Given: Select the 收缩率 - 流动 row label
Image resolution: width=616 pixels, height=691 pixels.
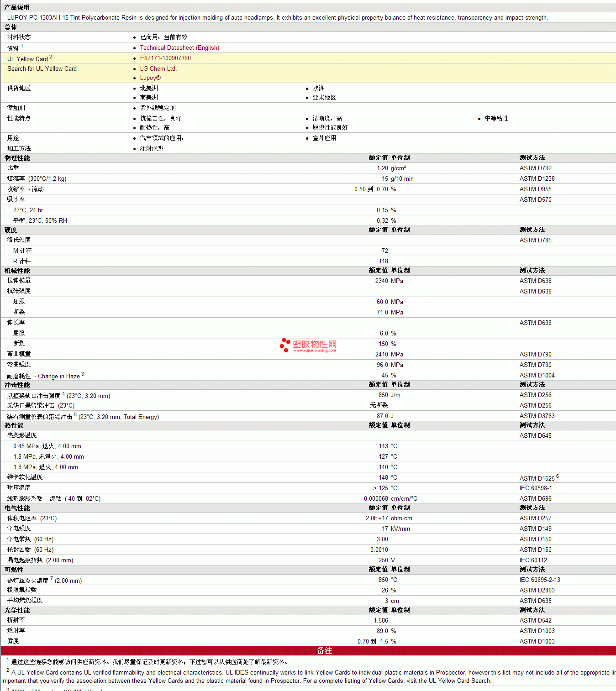Looking at the screenshot, I should (25, 189).
